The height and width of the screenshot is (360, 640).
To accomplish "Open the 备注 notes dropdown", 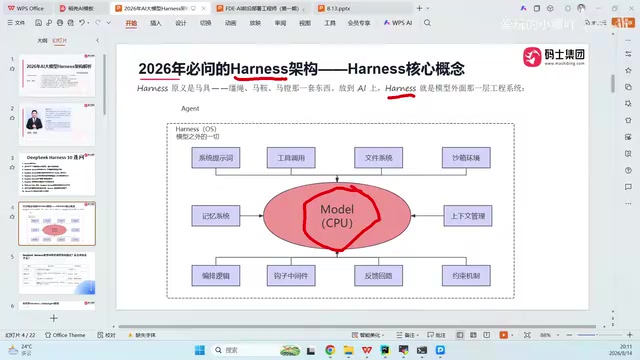I will pyautogui.click(x=407, y=335).
